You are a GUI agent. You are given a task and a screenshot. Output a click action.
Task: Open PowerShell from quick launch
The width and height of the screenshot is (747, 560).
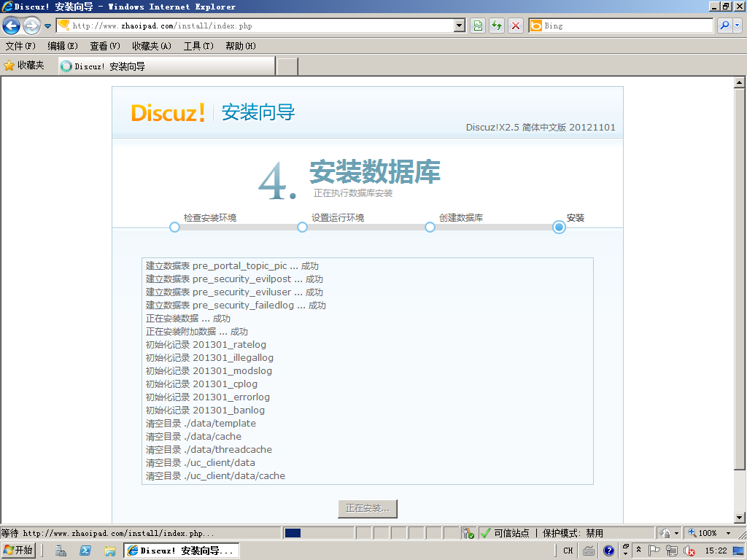point(85,551)
